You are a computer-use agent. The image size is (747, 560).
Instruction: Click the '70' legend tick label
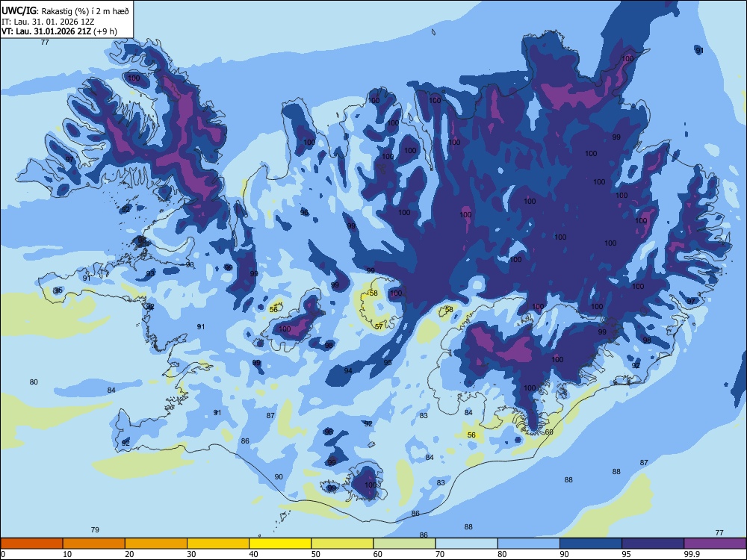coord(440,554)
